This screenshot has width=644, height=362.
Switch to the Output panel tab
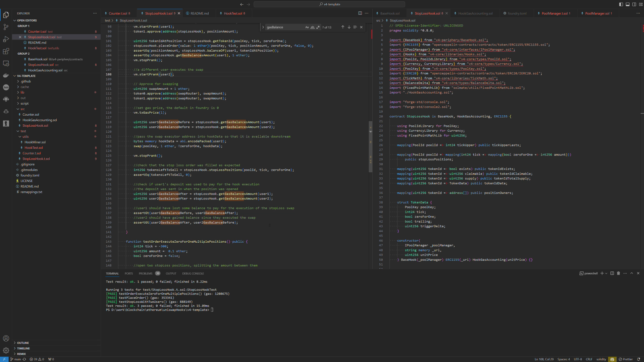tap(171, 274)
